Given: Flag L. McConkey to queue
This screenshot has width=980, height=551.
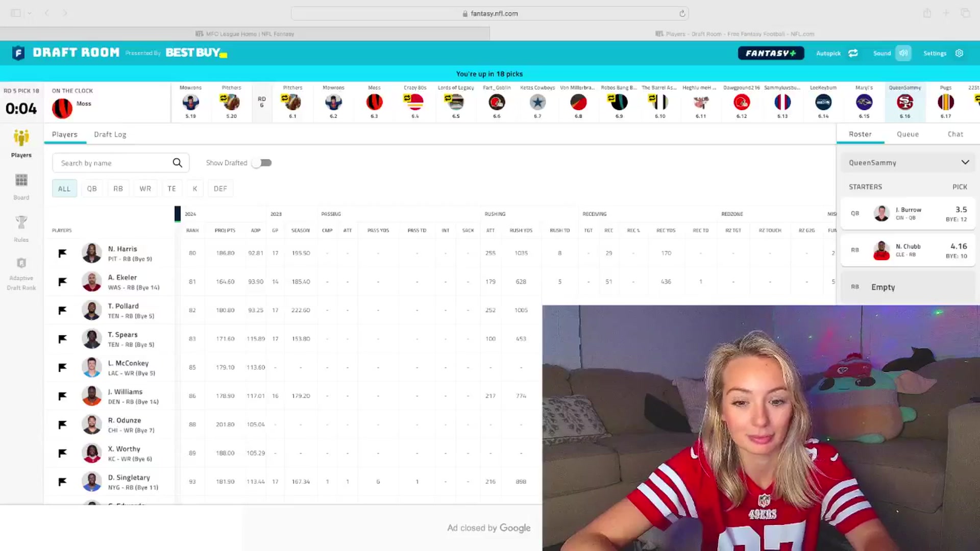Looking at the screenshot, I should pyautogui.click(x=62, y=367).
